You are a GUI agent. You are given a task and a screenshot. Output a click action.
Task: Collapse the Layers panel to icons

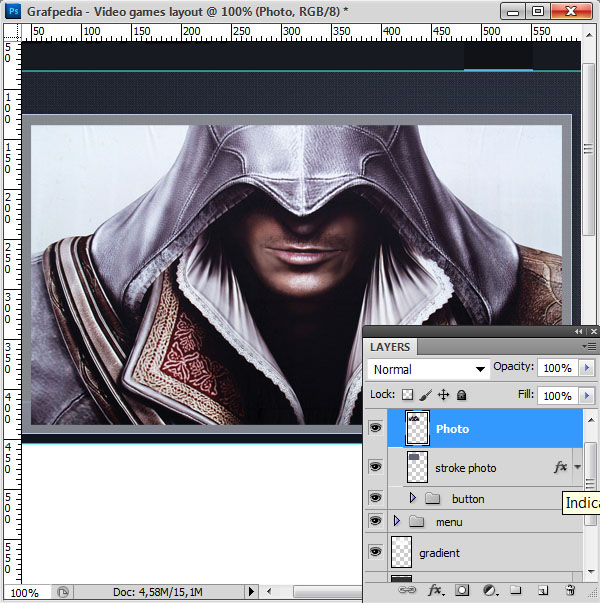tap(578, 331)
